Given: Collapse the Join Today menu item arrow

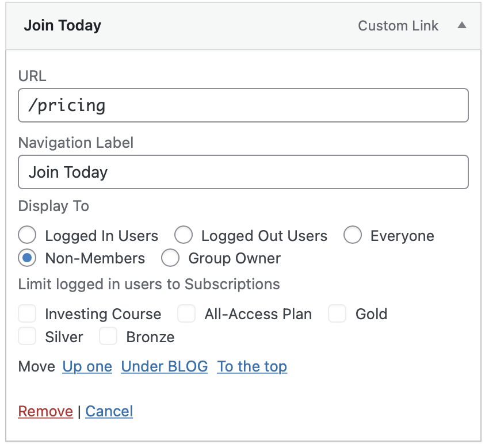Looking at the screenshot, I should click(x=461, y=26).
